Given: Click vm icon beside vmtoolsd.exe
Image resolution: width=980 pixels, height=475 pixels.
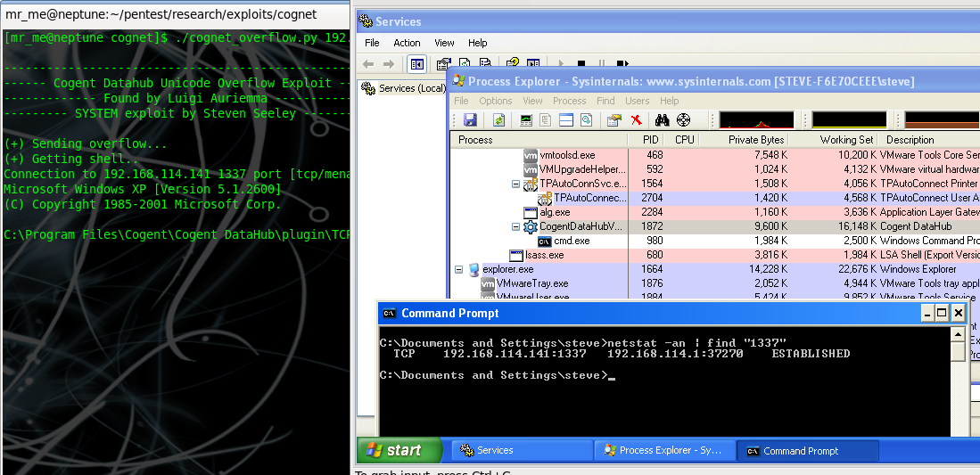Looking at the screenshot, I should pos(531,155).
